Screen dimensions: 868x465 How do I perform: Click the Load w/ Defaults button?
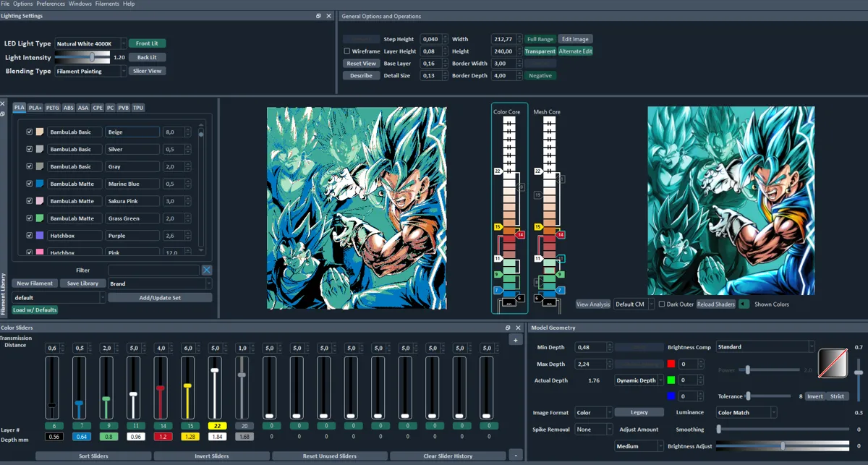pyautogui.click(x=35, y=310)
